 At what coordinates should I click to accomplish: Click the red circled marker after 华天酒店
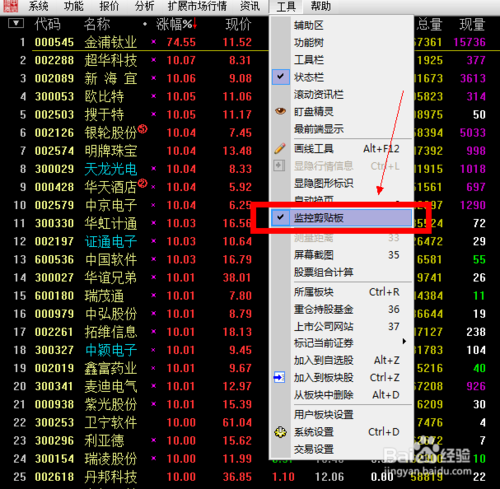pos(143,183)
